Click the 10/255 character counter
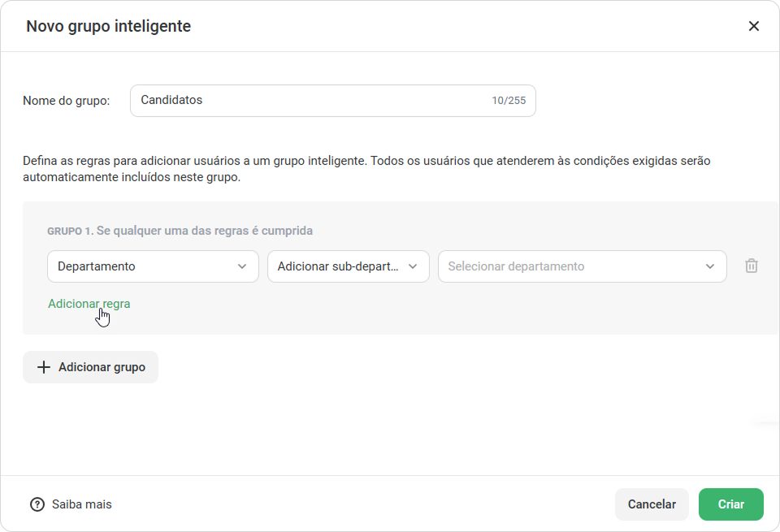This screenshot has width=780, height=532. 509,101
